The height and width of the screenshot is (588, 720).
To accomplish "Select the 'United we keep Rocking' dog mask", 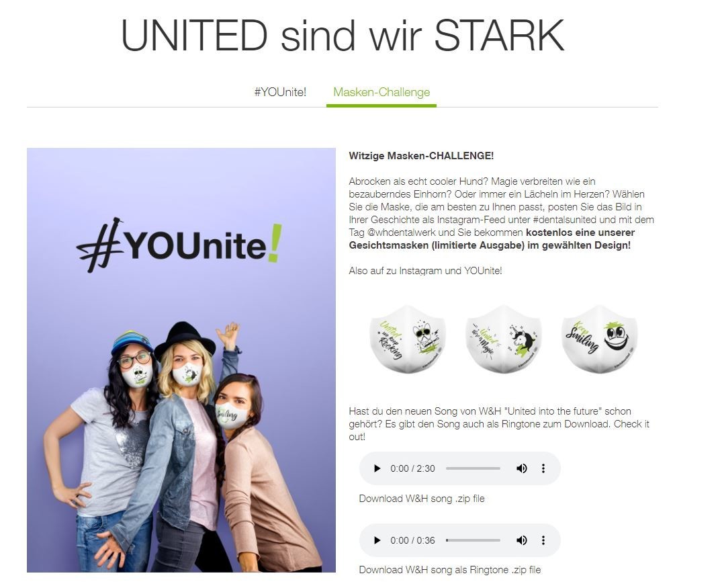I will click(x=407, y=339).
